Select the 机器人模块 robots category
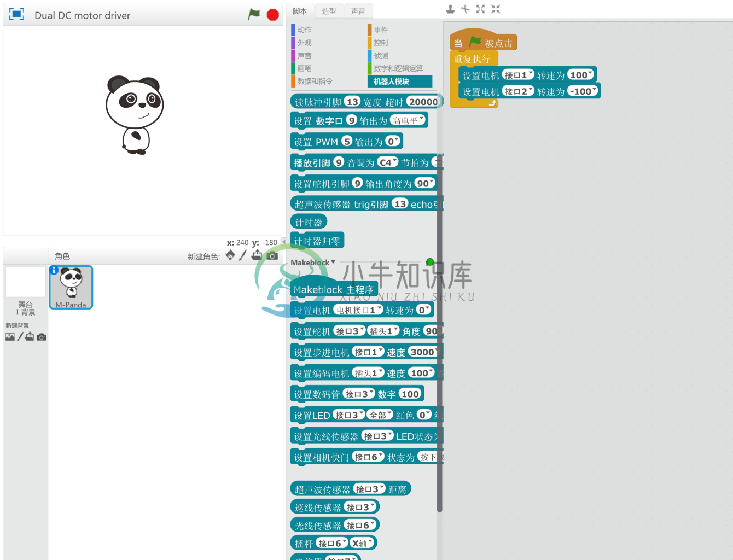The height and width of the screenshot is (560, 733). coord(400,81)
